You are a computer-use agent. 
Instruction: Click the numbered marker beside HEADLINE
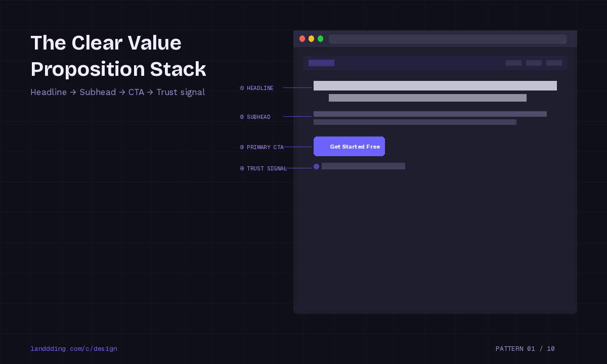241,87
